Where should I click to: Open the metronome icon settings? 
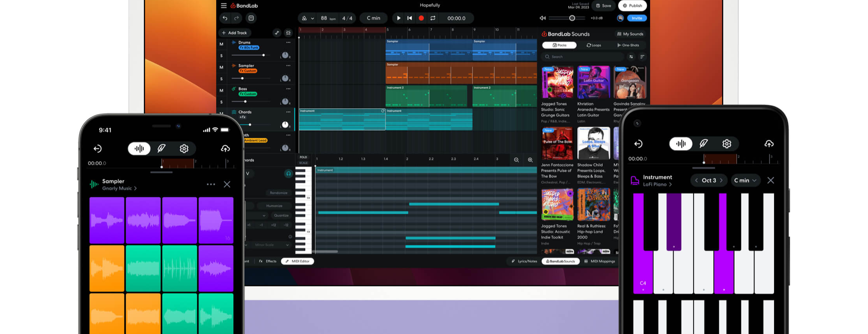coord(304,18)
